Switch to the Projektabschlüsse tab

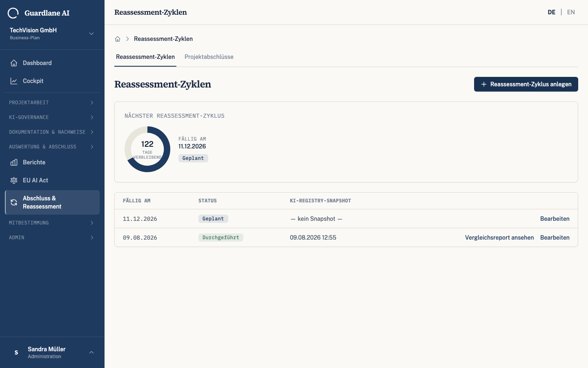click(x=209, y=57)
